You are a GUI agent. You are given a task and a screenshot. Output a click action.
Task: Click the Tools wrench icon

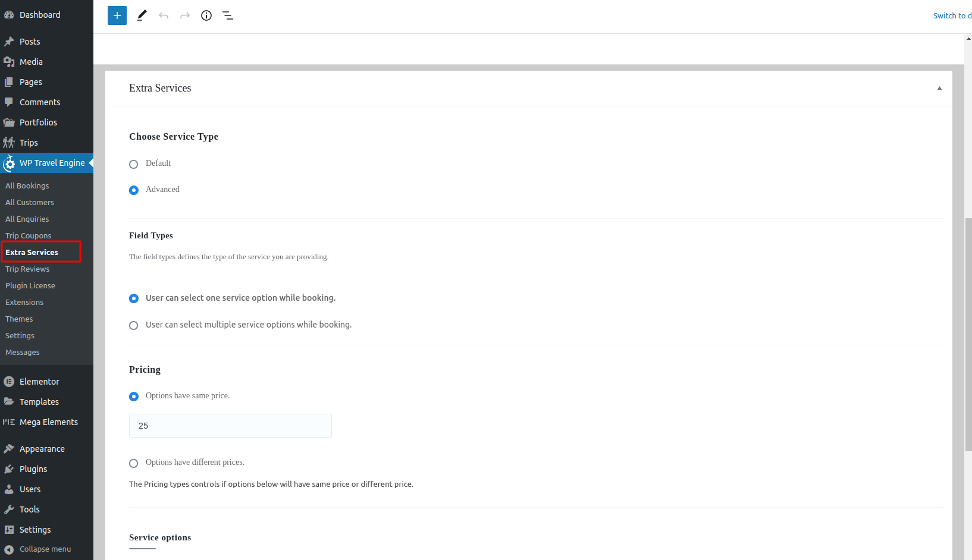9,509
